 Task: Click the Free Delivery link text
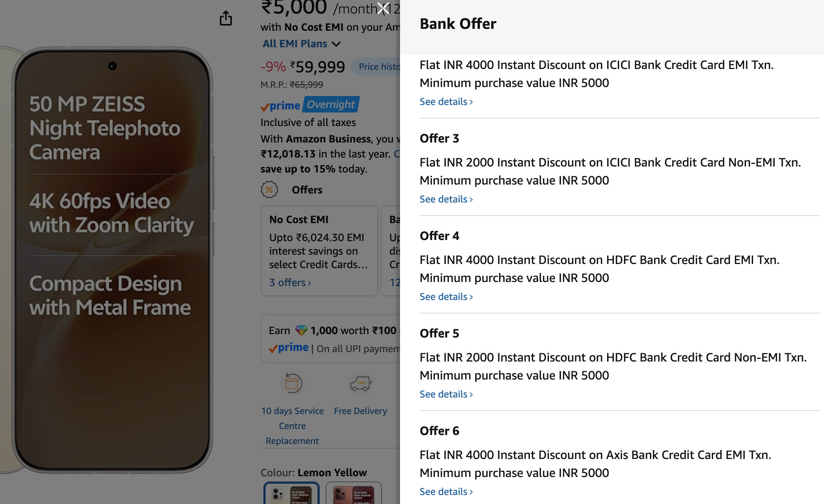tap(361, 411)
